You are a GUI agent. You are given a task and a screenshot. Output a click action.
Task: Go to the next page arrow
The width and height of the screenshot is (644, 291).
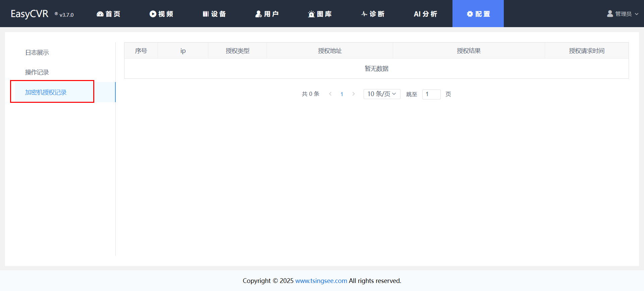354,94
